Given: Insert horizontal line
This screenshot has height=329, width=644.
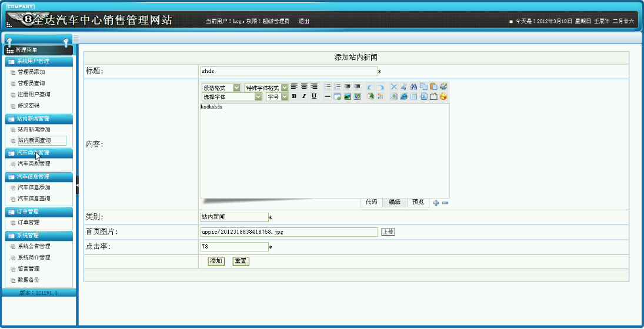Looking at the screenshot, I should (328, 96).
